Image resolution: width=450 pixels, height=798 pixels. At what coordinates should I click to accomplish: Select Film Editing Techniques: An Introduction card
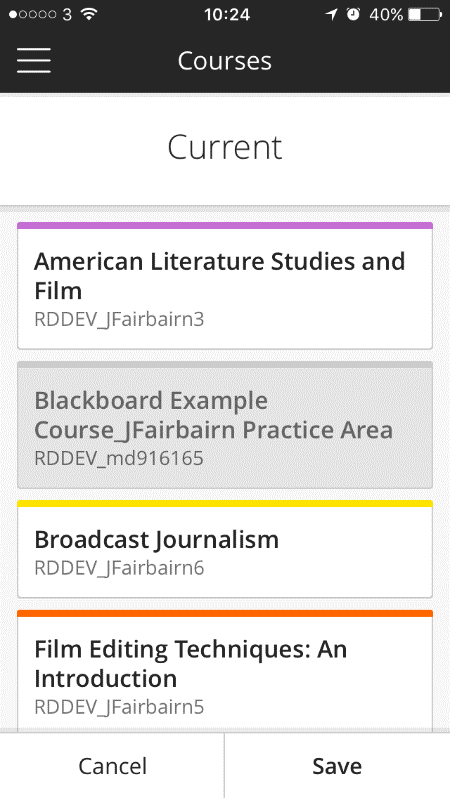click(225, 671)
